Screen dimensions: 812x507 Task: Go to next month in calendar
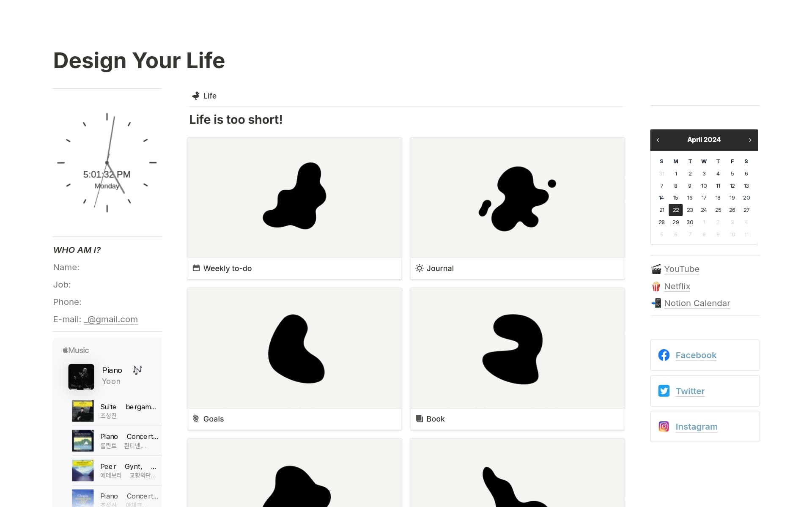coord(750,140)
